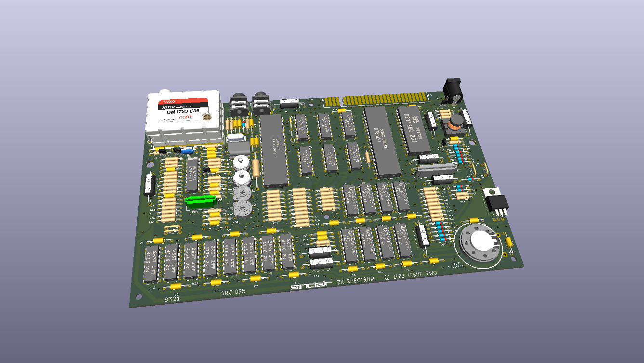
Task: Click the UM1233 E36 label text
Action: 183,112
